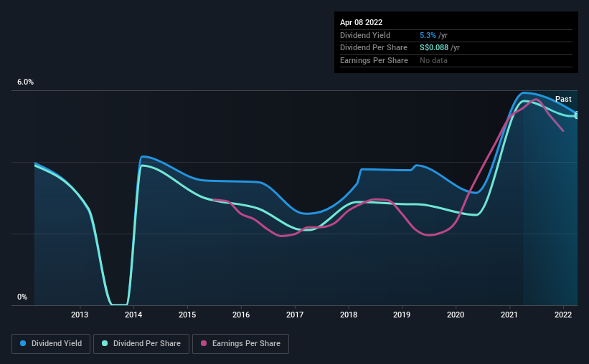
Task: Click the data point marker at chart's right edge
Action: point(577,115)
